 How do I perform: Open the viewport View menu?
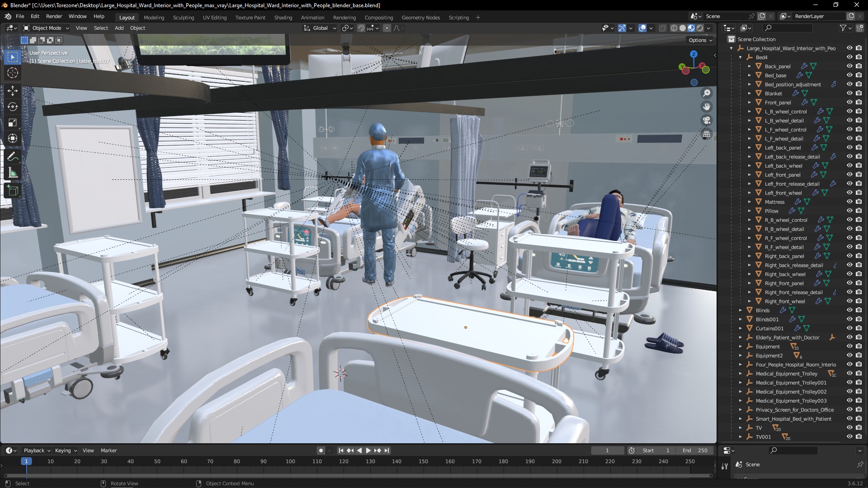click(x=81, y=28)
